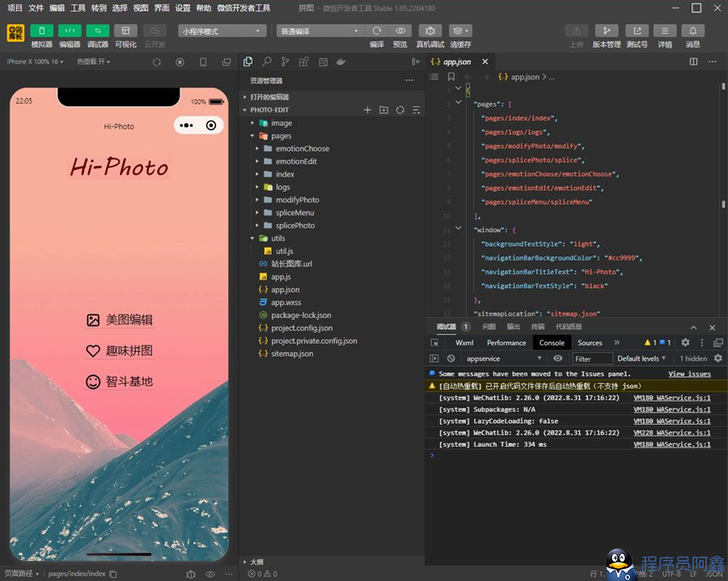The height and width of the screenshot is (581, 728).
Task: Close the app.json editor tab
Action: pos(485,61)
